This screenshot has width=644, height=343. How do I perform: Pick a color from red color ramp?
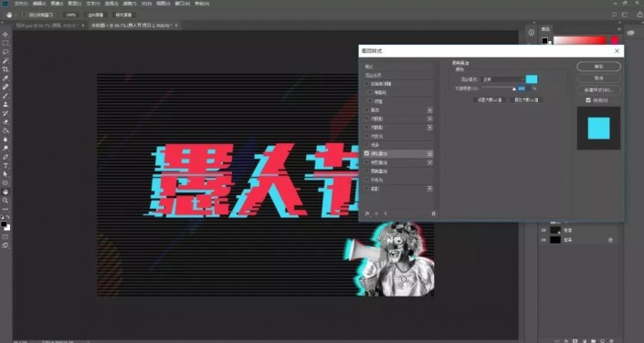click(x=579, y=40)
